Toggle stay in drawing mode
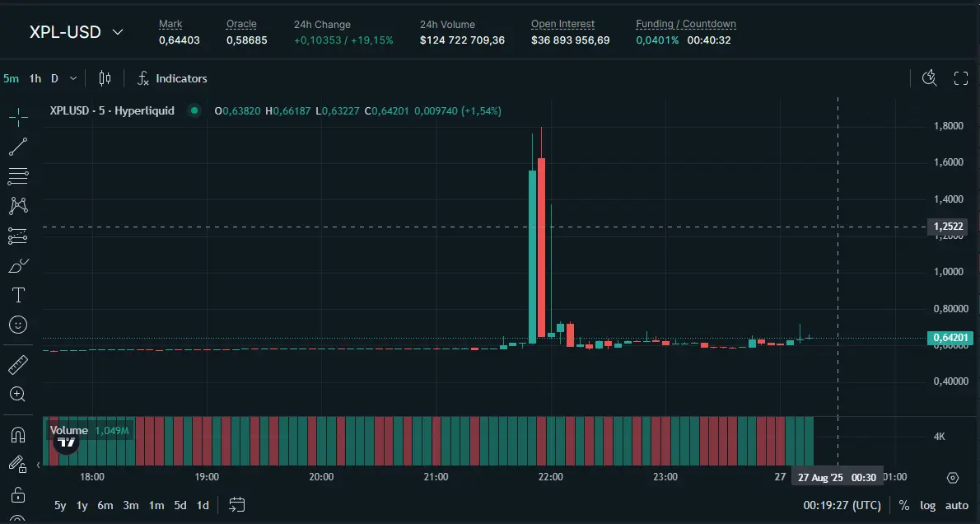Screen dimensions: 980x524 18,464
